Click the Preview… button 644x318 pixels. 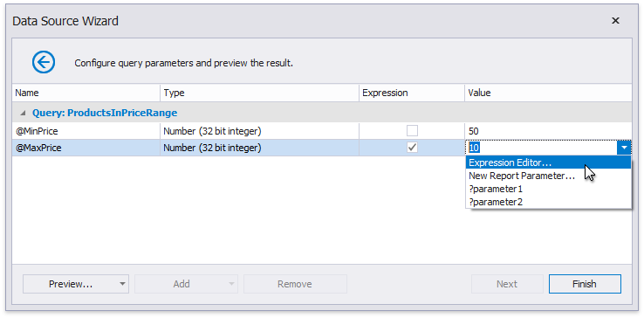70,284
